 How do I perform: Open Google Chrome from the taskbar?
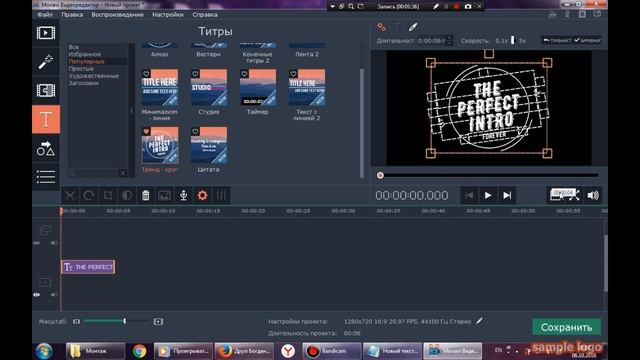coord(139,351)
